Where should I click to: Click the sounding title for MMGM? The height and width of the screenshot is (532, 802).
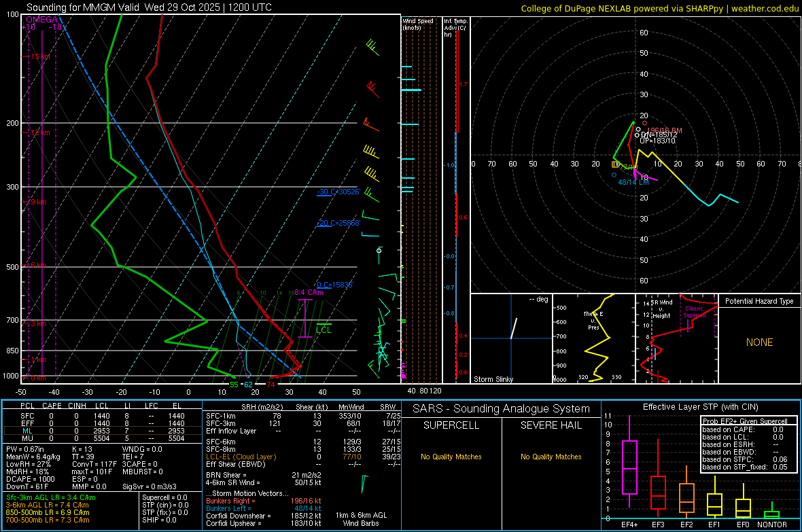[x=149, y=7]
